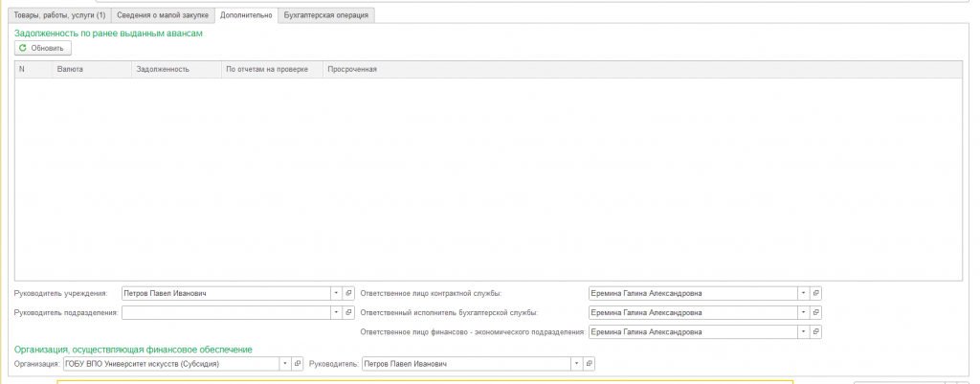
Task: Click open icon for финансово-экономического подразделения
Action: click(816, 332)
